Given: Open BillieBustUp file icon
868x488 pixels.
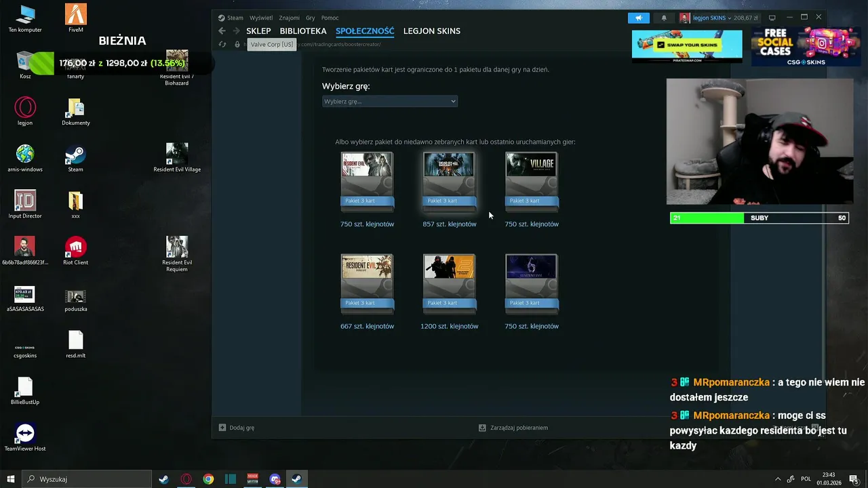Looking at the screenshot, I should click(25, 390).
